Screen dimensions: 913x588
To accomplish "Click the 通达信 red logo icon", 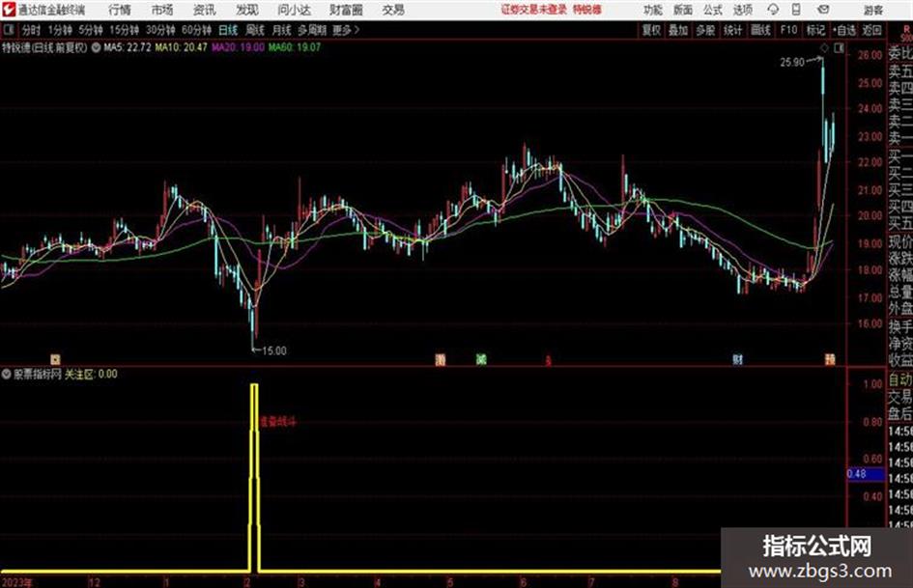I will [x=8, y=10].
